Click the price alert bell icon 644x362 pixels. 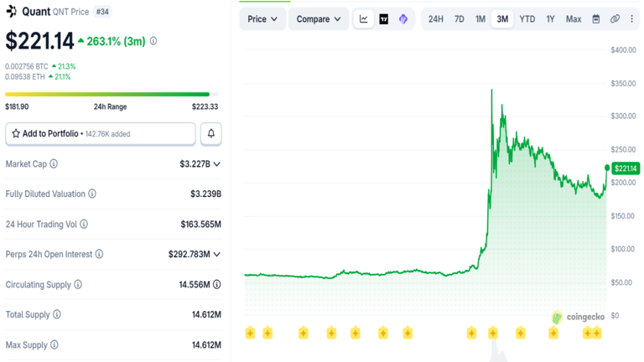[211, 133]
